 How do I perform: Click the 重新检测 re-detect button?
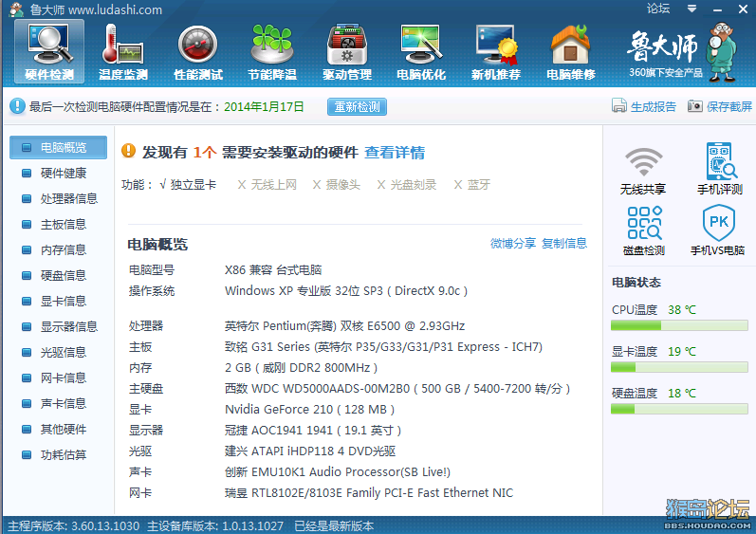[x=357, y=106]
